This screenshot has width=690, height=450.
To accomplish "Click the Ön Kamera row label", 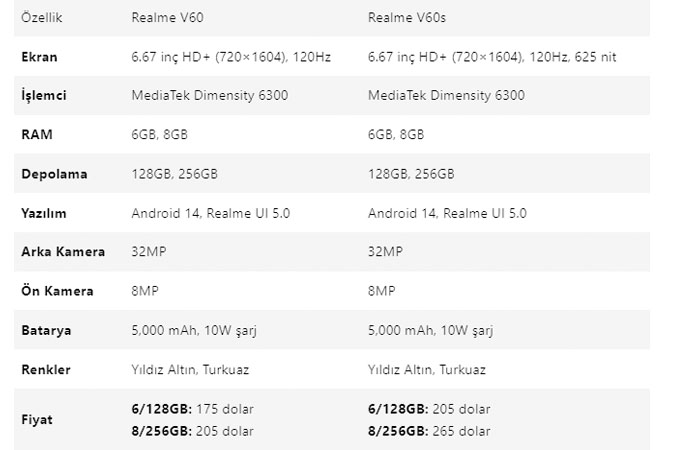I will tap(57, 291).
